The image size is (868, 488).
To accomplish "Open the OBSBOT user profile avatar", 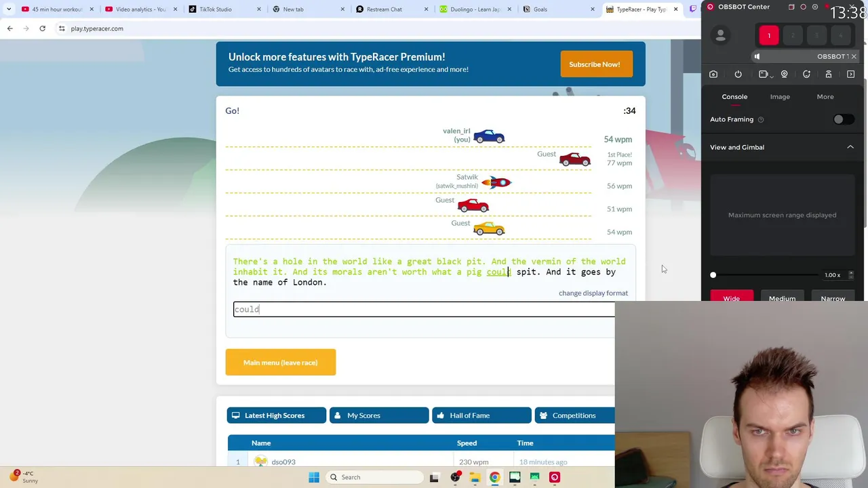I will tap(721, 36).
